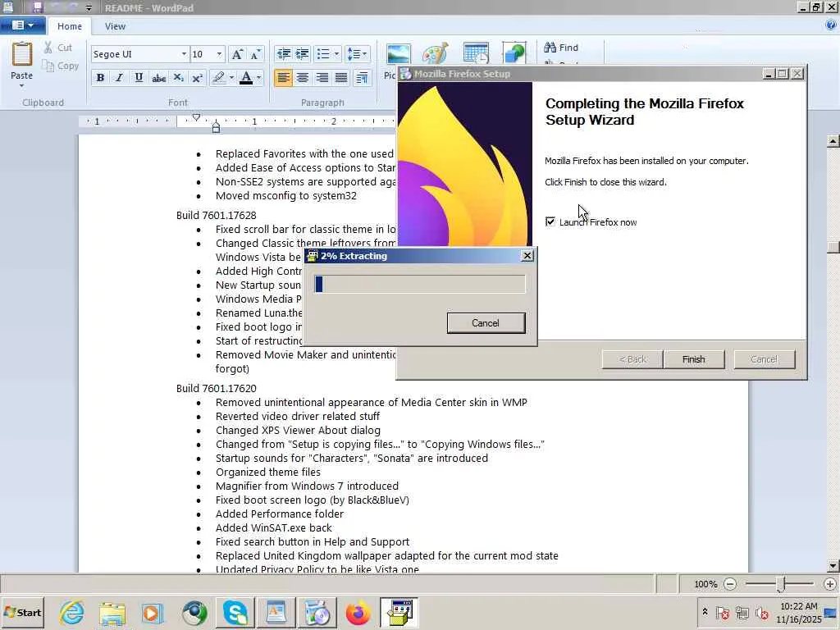The image size is (840, 630).
Task: Click the WordPad scroll down arrow
Action: [833, 566]
